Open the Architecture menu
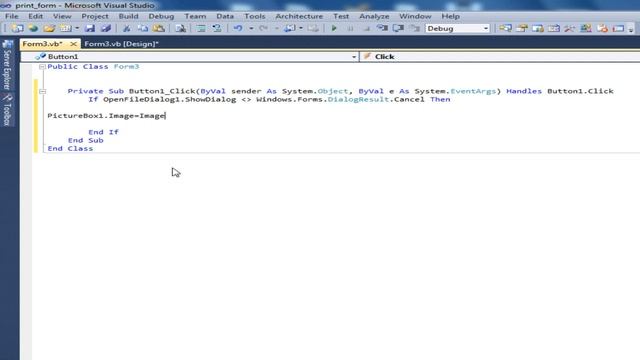This screenshot has height=360, width=640. click(299, 16)
